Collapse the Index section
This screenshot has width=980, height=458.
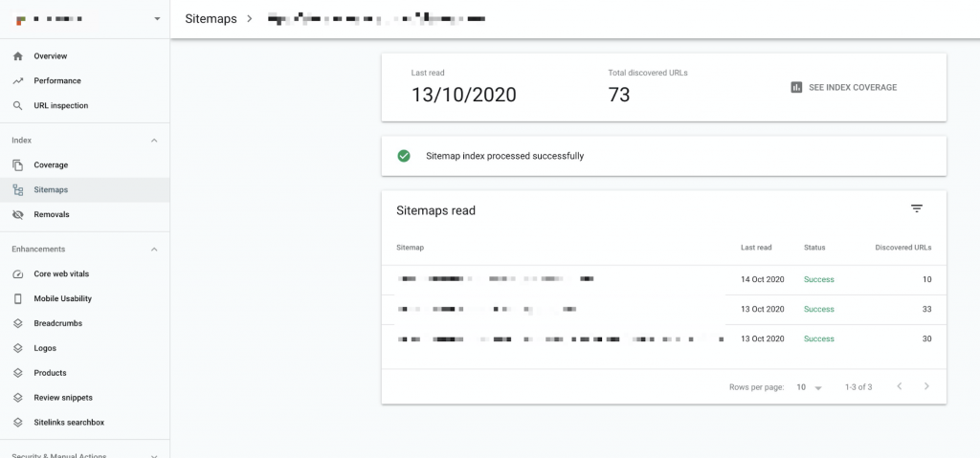click(154, 141)
